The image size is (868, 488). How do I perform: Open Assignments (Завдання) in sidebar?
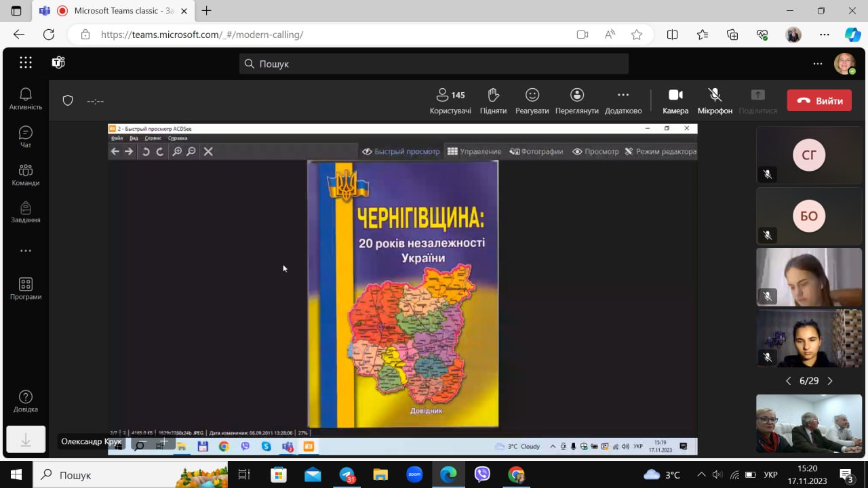point(26,212)
